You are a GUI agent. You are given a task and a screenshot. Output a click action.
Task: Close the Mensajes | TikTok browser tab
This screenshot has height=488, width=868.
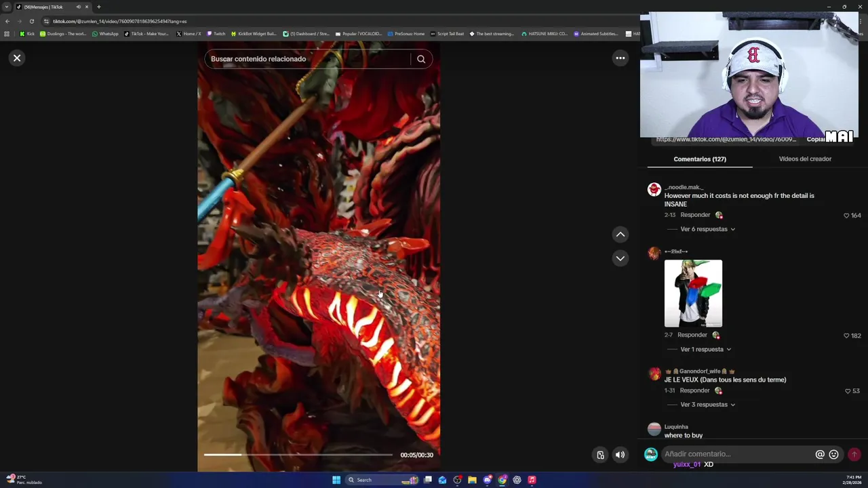[87, 7]
